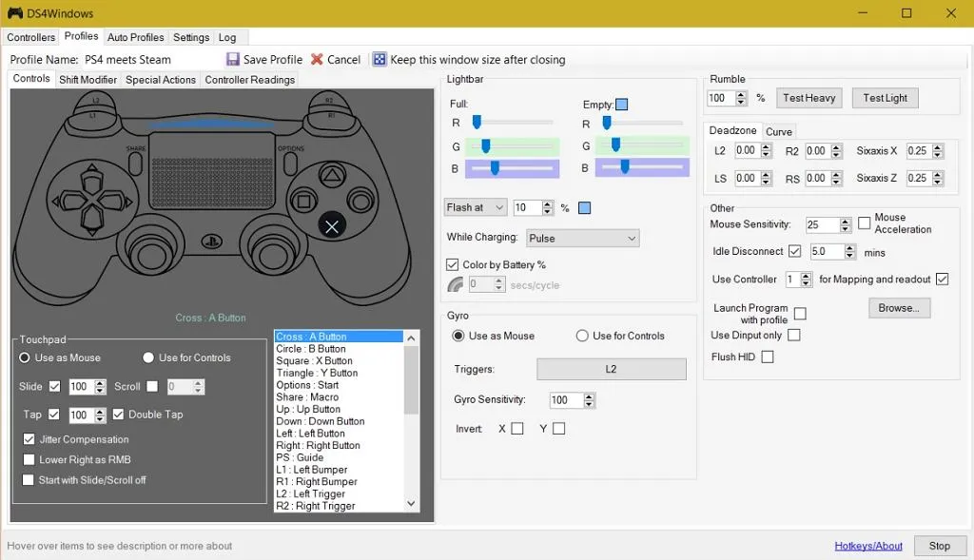
Task: Click the Save Profile disk icon
Action: 232,59
